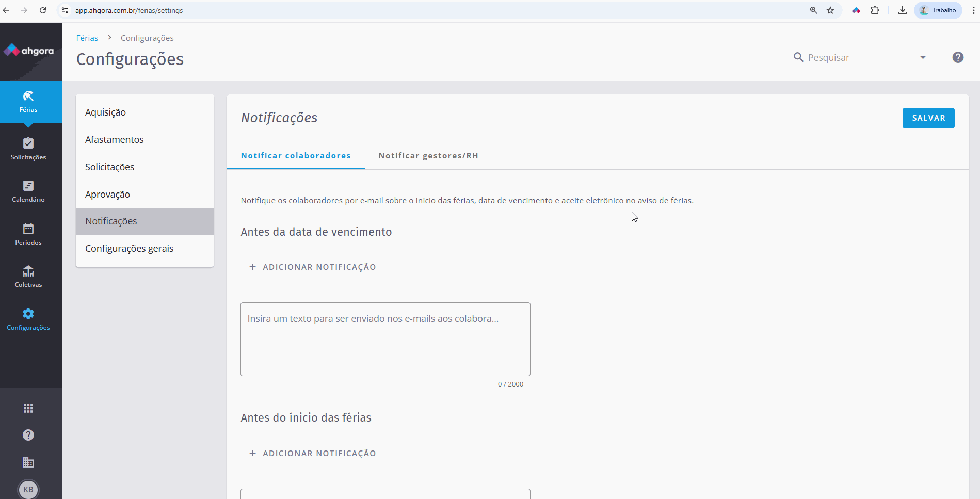Switch to Notificar colaboradores tab
Screen dimensions: 980x499
(296, 155)
